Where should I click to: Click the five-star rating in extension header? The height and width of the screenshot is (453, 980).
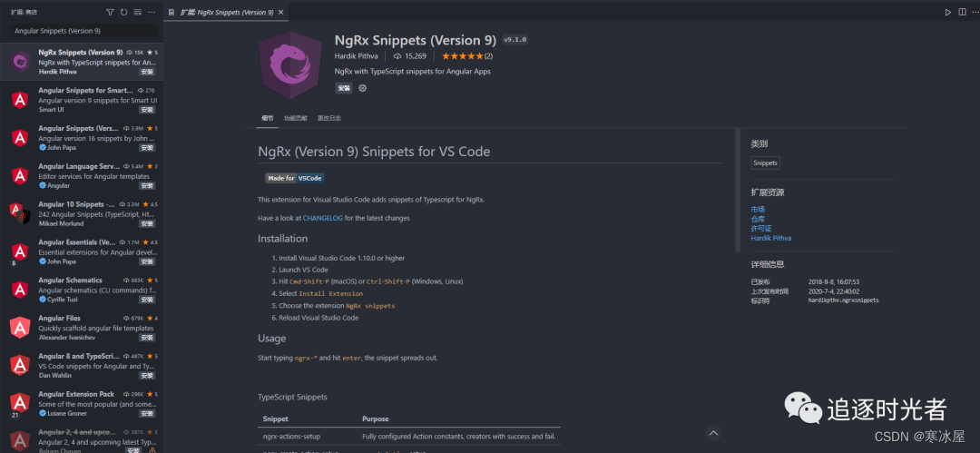pos(463,56)
